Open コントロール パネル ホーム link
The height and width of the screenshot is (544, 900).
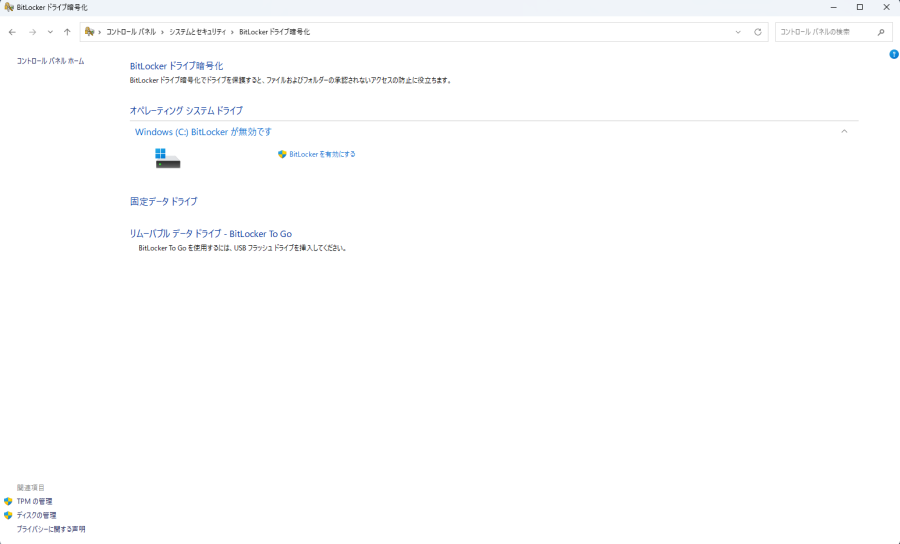pyautogui.click(x=51, y=61)
